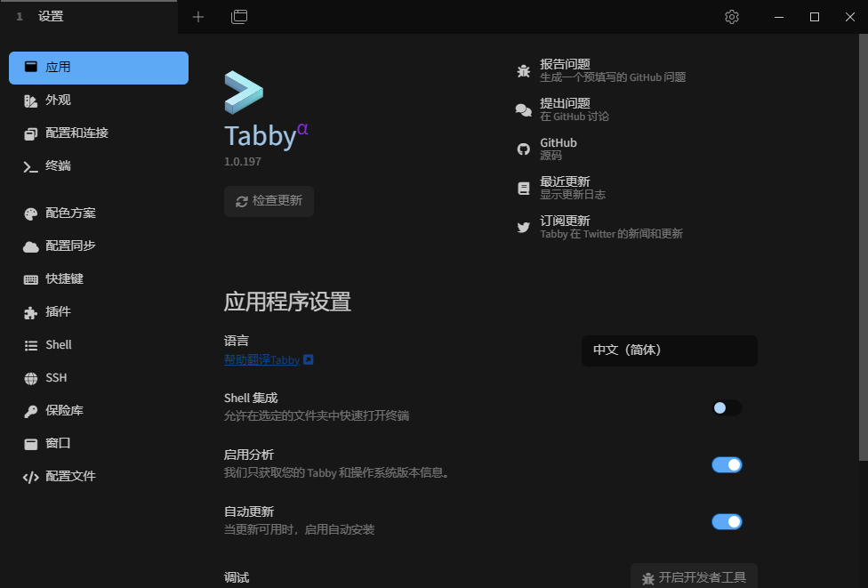Screen dimensions: 868x588
Task: Click the puzzle icon beside 插件
Action: coord(31,313)
